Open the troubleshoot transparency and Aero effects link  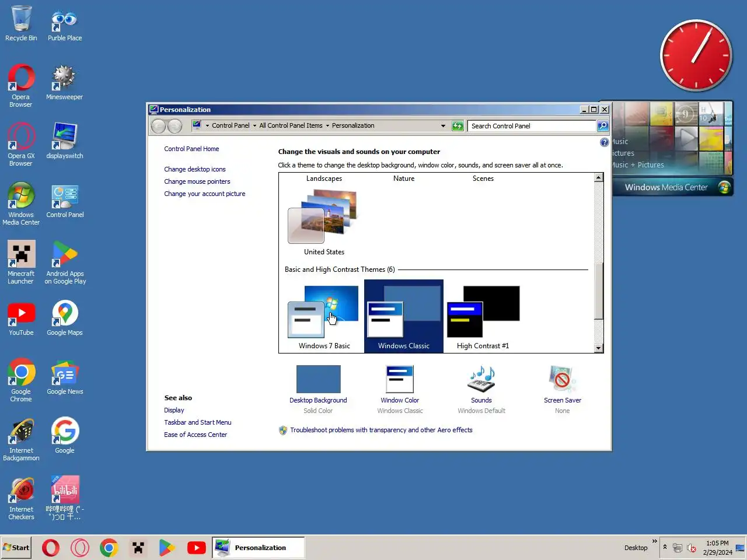pyautogui.click(x=381, y=430)
